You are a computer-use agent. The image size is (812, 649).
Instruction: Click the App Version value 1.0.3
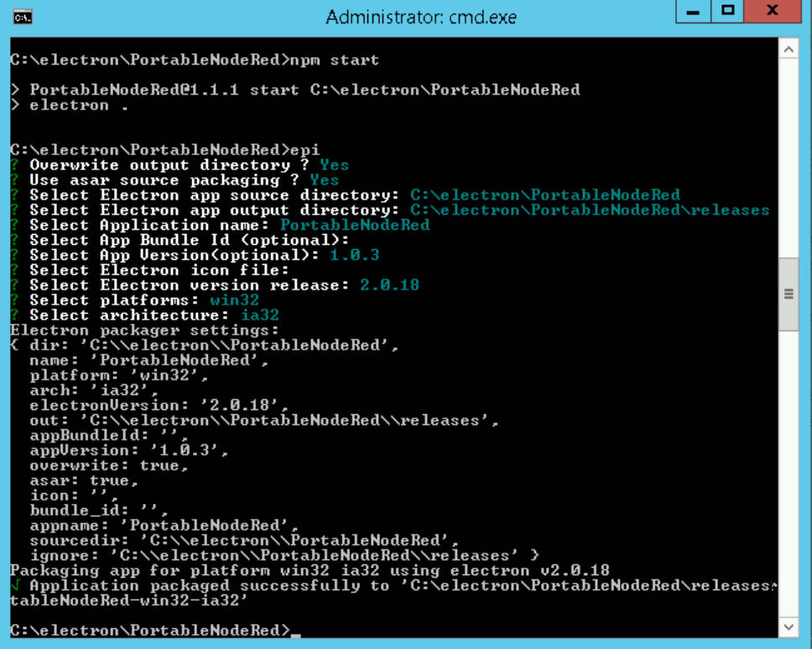click(x=354, y=256)
